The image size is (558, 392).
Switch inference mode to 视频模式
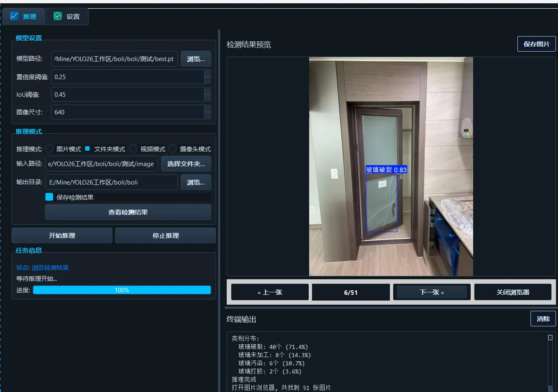[133, 148]
